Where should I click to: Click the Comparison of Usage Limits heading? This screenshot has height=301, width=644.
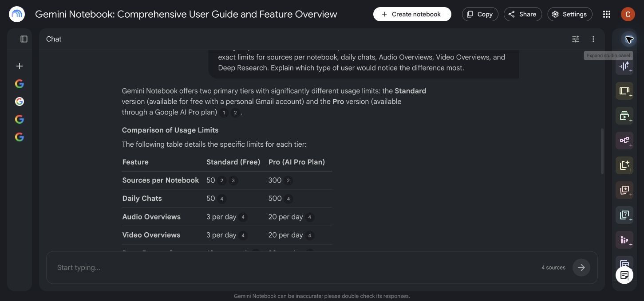pyautogui.click(x=170, y=130)
